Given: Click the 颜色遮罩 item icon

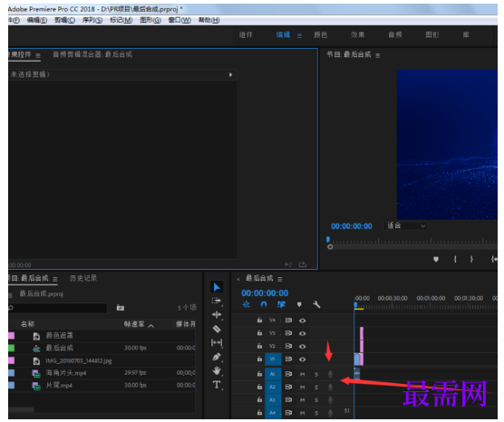Looking at the screenshot, I should pos(36,336).
